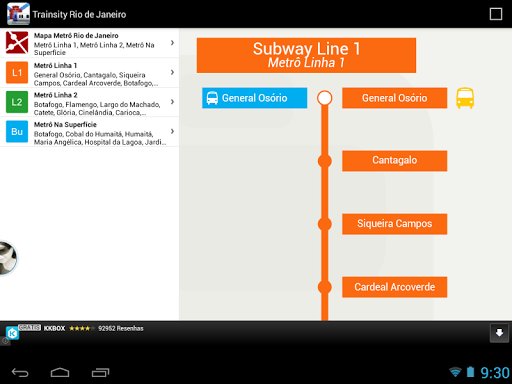
Task: Open the Metrô Na Superfície list entry
Action: tap(89, 132)
